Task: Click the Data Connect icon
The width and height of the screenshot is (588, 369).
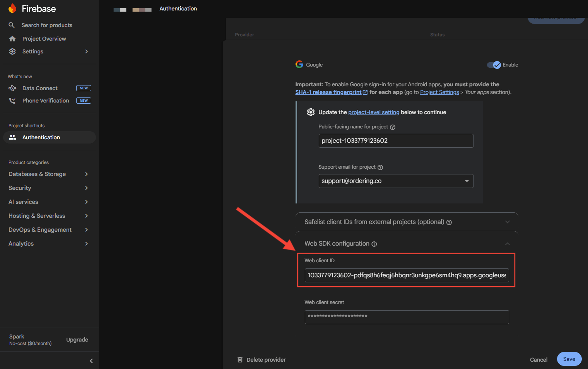Action: point(12,88)
